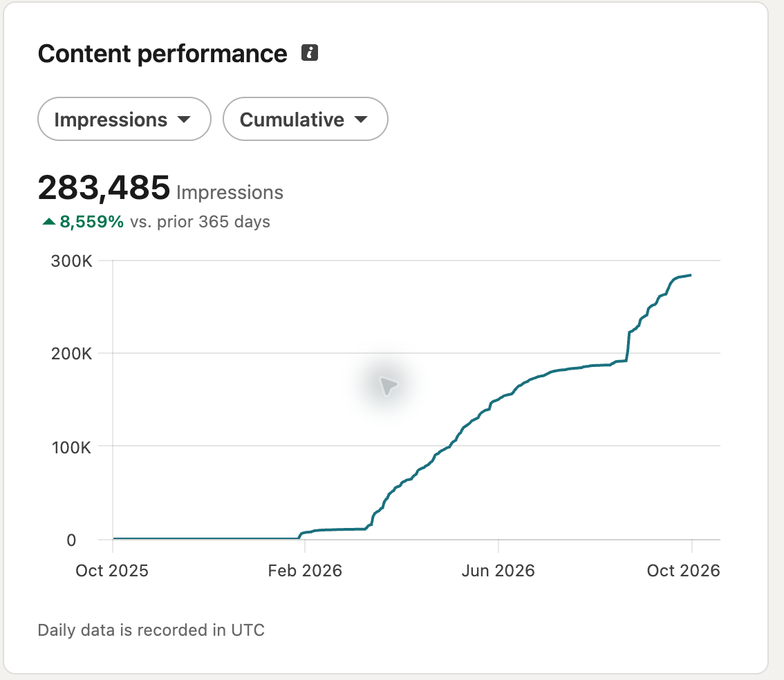Select 'vs. prior 365 days' text
The height and width of the screenshot is (680, 784).
(200, 222)
